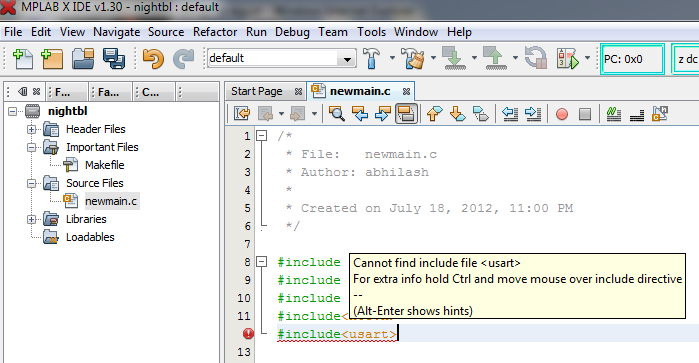The height and width of the screenshot is (363, 699).
Task: Click the Build Project hammer icon
Action: 371,58
